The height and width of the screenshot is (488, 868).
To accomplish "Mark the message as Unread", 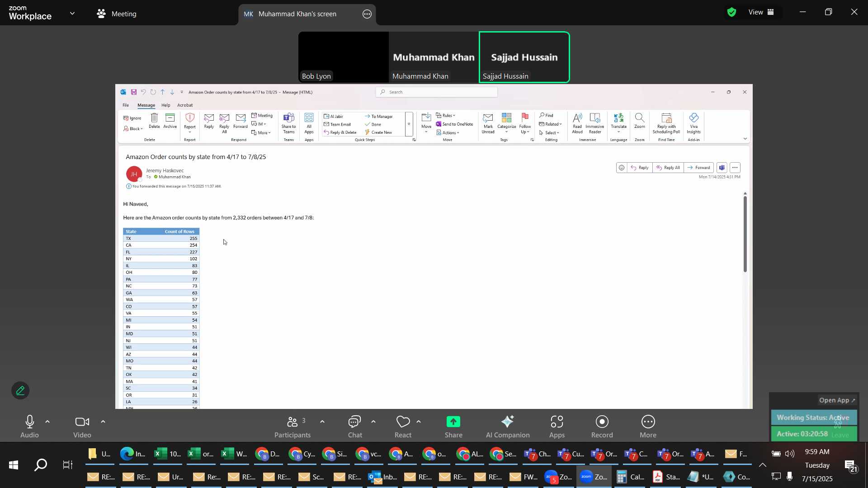I will click(488, 123).
